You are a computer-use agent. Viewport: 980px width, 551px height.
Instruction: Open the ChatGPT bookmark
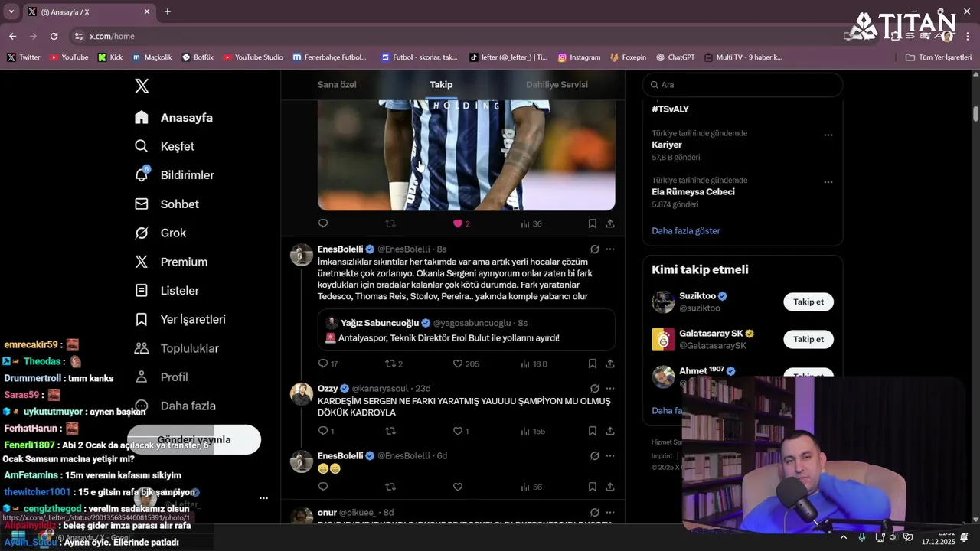tap(675, 57)
